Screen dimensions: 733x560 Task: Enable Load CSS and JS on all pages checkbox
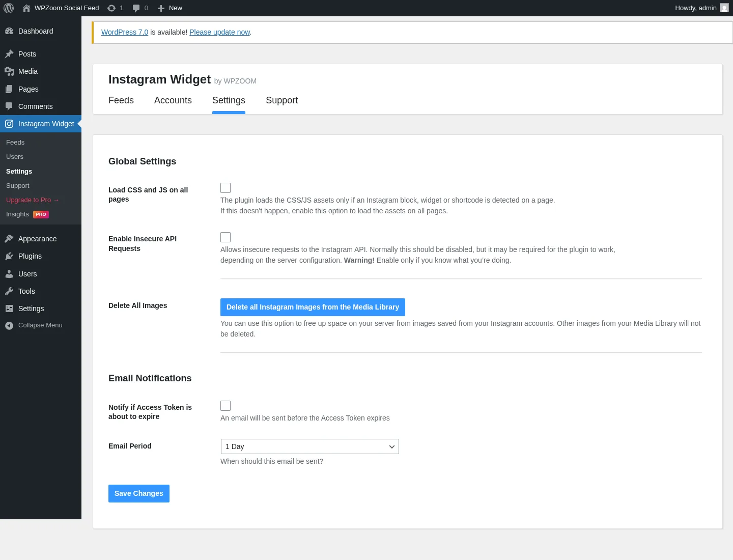pyautogui.click(x=225, y=188)
